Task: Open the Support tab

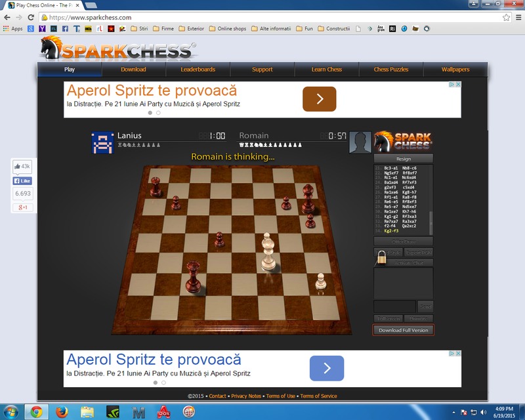Action: pyautogui.click(x=262, y=70)
